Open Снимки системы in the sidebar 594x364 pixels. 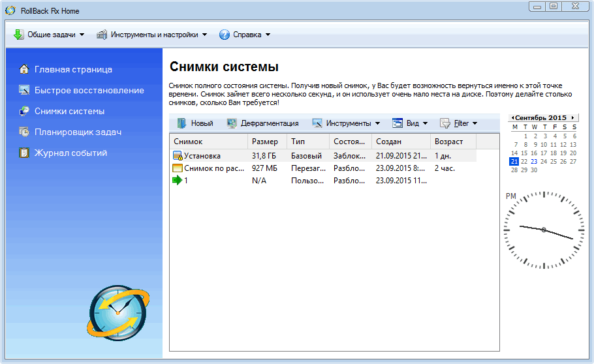pos(69,111)
